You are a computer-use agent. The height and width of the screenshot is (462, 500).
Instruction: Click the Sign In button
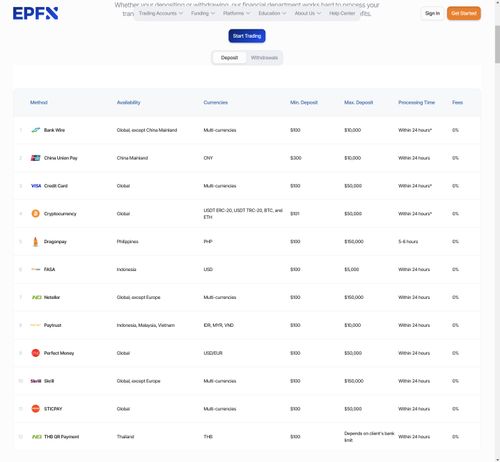click(432, 13)
